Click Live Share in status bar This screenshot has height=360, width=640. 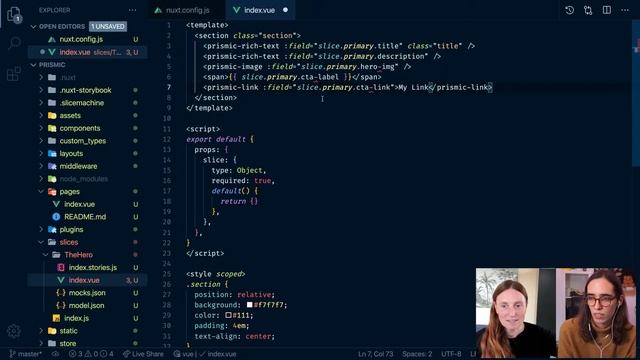(143, 354)
